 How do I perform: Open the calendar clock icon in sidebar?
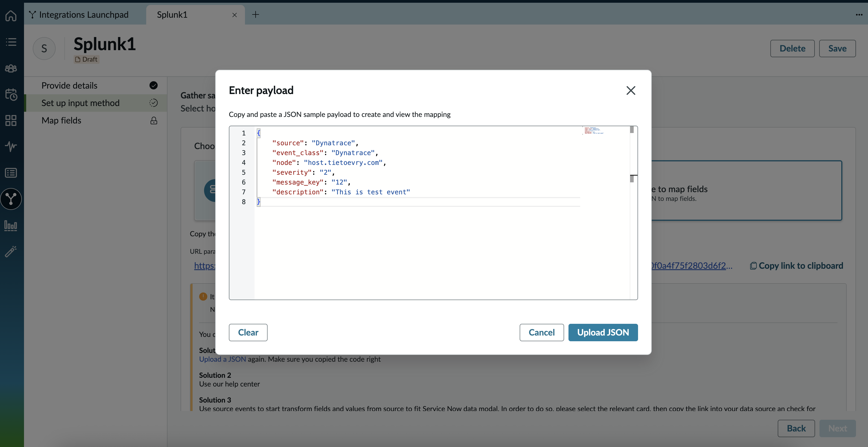(11, 94)
